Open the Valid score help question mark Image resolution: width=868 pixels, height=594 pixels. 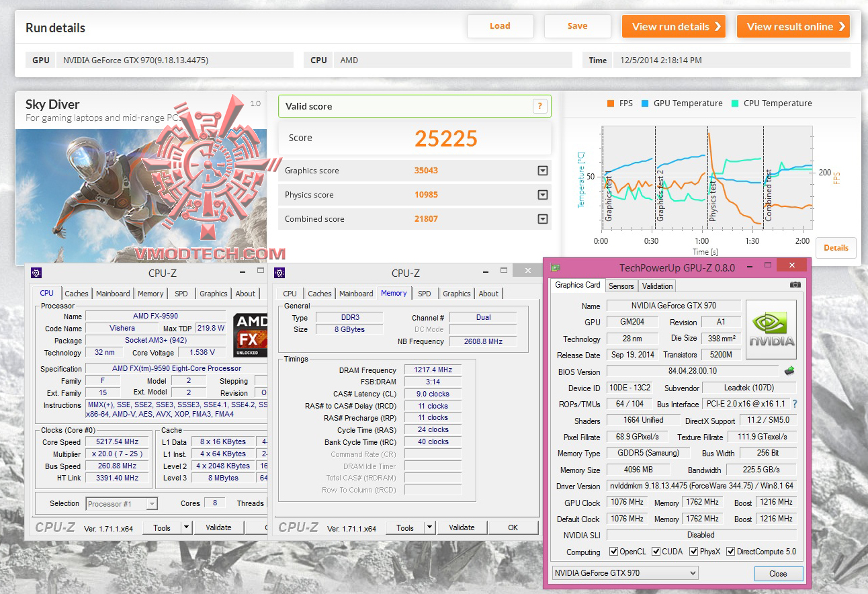click(539, 106)
